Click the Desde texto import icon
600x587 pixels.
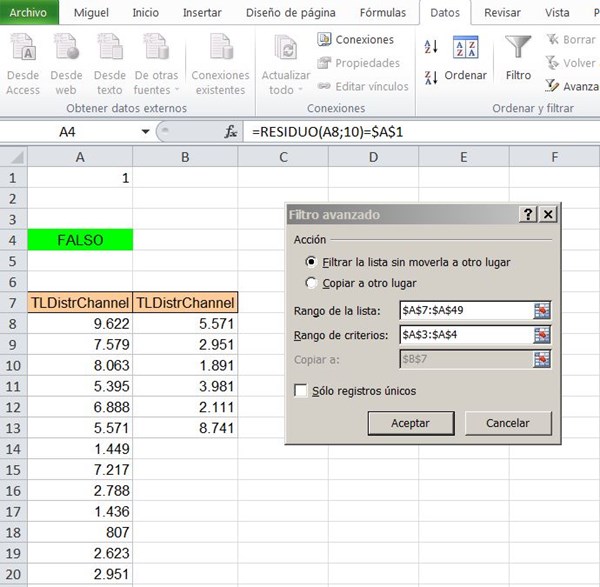110,47
